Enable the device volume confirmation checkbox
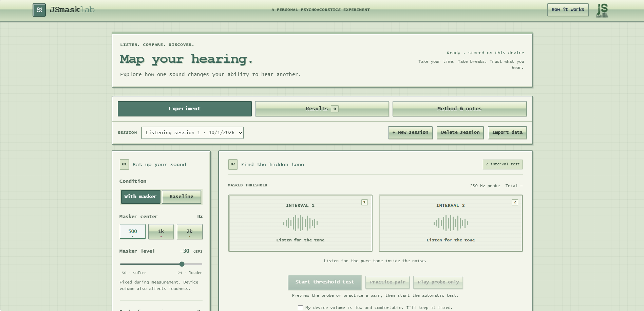The width and height of the screenshot is (644, 311). pos(300,308)
